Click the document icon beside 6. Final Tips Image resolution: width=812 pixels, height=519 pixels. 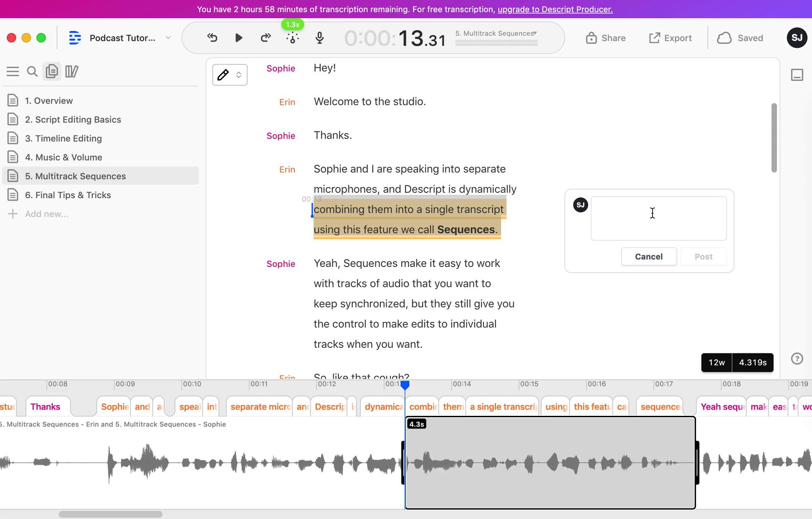(x=13, y=195)
